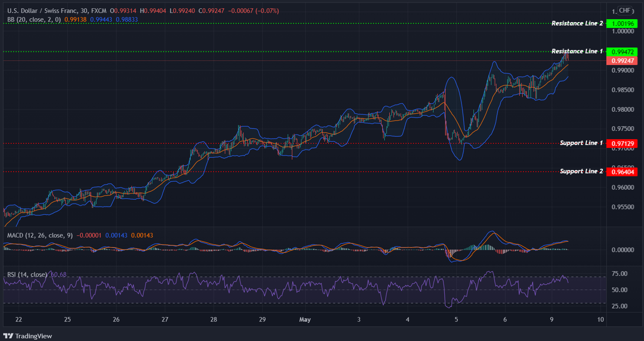Image resolution: width=644 pixels, height=341 pixels.
Task: Click the Resistance Line 1 text on chart
Action: point(577,51)
